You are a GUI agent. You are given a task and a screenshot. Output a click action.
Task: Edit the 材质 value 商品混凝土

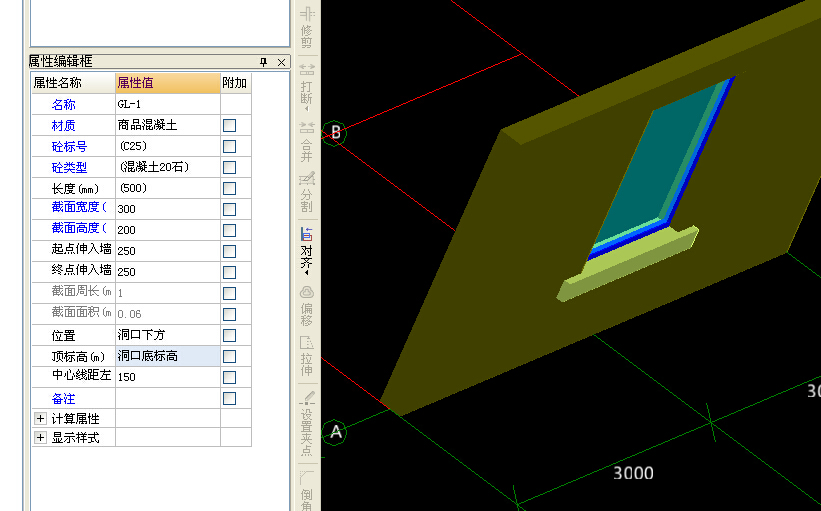tap(168, 125)
